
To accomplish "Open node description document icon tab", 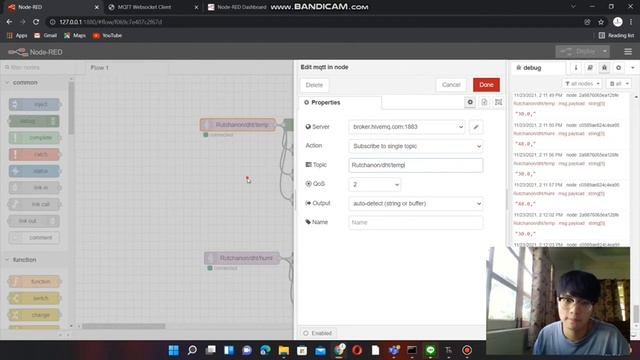I will (484, 102).
